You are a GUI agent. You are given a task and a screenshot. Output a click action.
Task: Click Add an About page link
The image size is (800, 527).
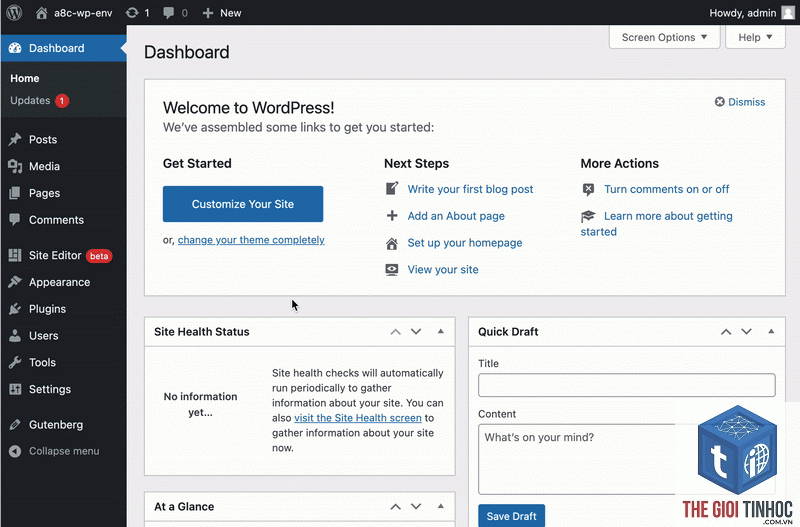[456, 216]
